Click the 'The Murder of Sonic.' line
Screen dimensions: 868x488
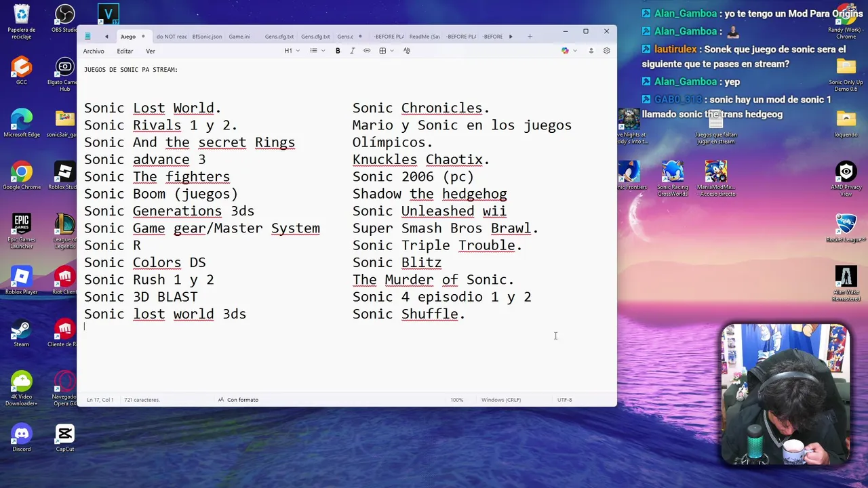tap(433, 279)
